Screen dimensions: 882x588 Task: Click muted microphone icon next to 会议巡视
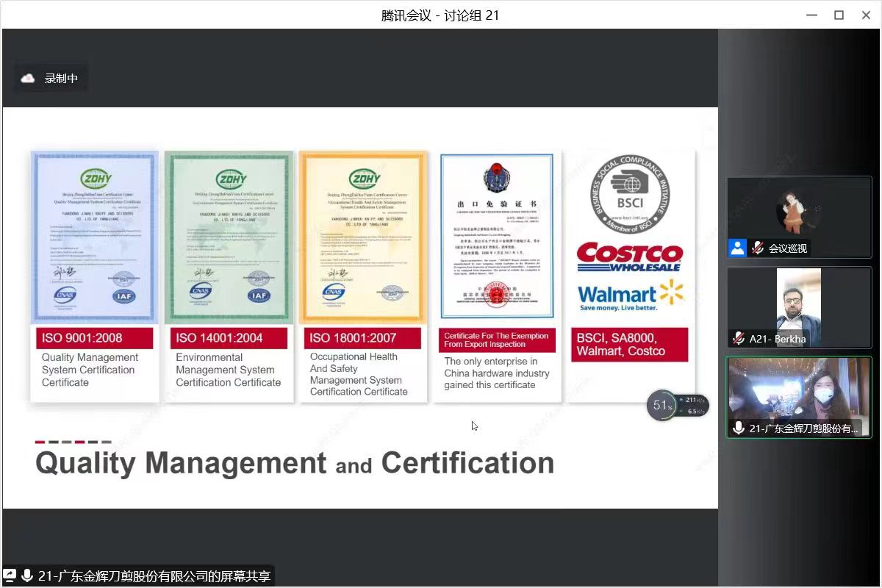(757, 248)
